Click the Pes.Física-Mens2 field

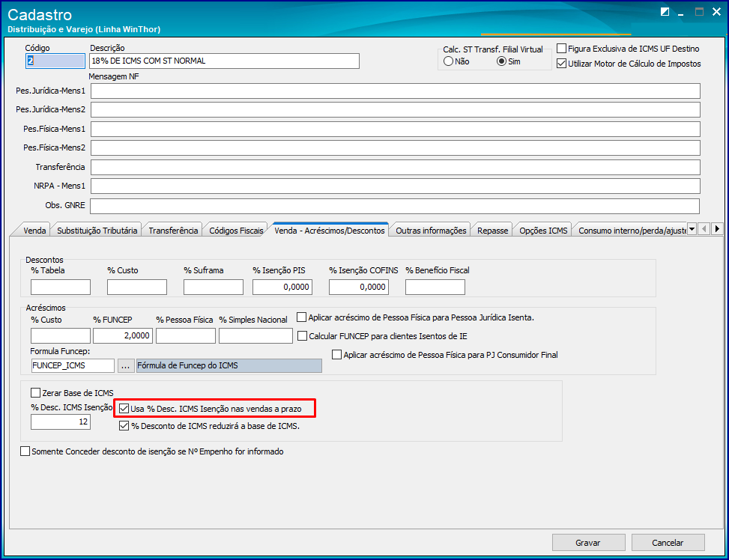coord(395,147)
